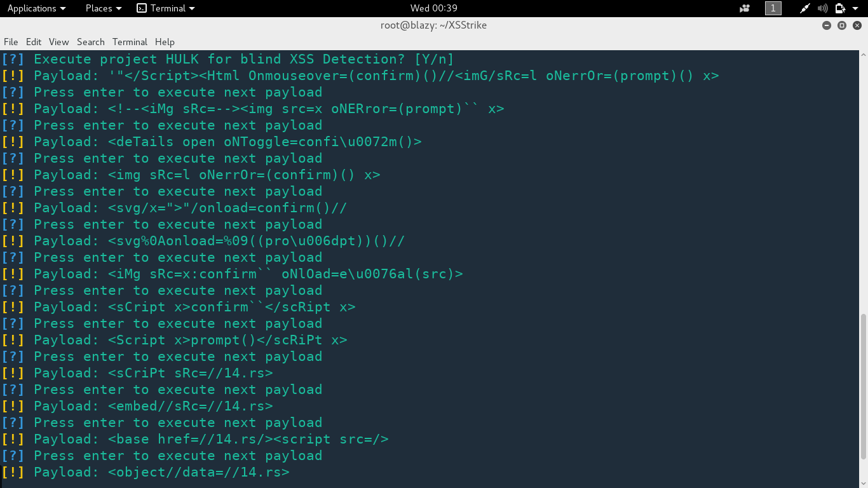Maximize the terminal window

click(842, 25)
